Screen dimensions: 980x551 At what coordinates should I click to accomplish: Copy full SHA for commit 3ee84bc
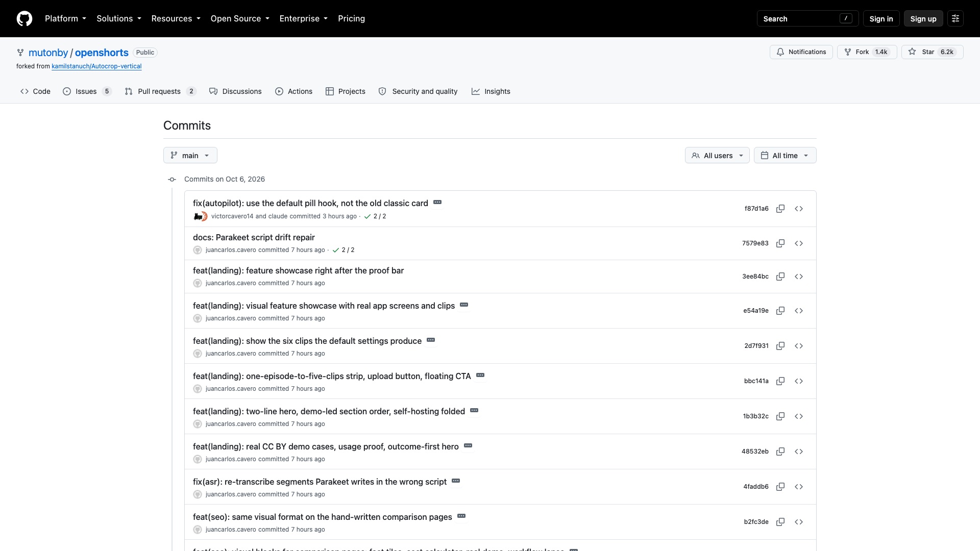(780, 277)
